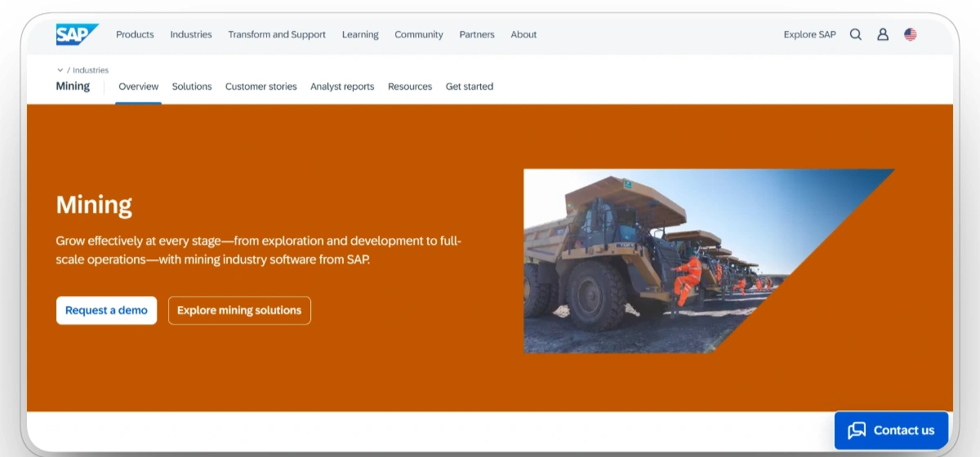Open the Industries menu in top navigation
Screen dimensions: 980x457
(191, 34)
